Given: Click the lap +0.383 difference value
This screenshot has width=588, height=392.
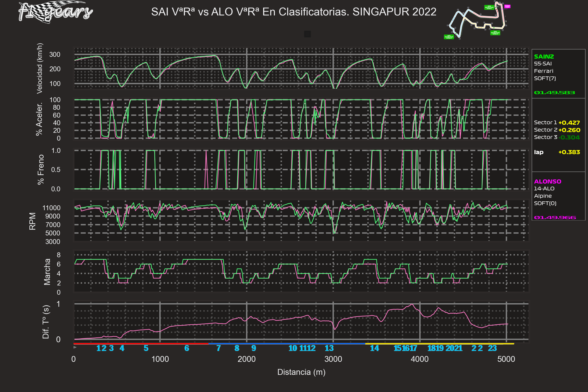Looking at the screenshot, I should 569,152.
